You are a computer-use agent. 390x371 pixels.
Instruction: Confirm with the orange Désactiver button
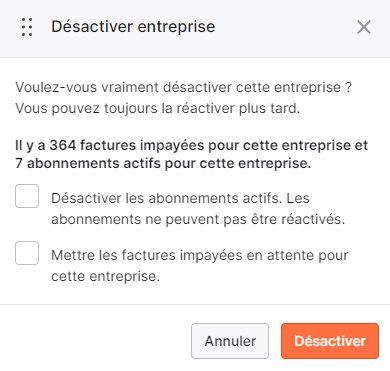(x=330, y=341)
